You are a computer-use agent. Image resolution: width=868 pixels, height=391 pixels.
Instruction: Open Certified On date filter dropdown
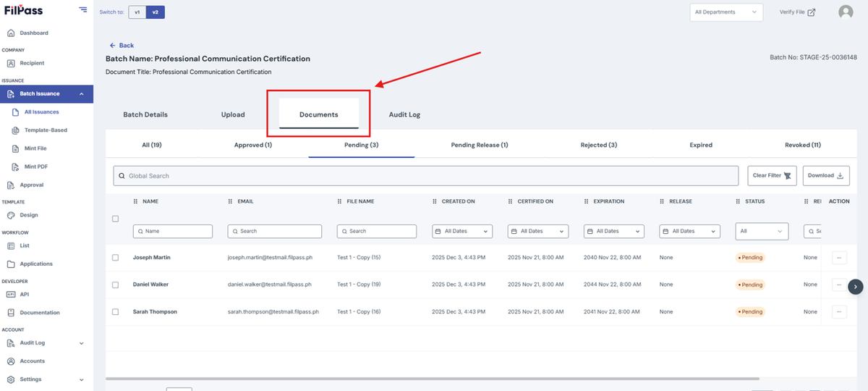538,231
